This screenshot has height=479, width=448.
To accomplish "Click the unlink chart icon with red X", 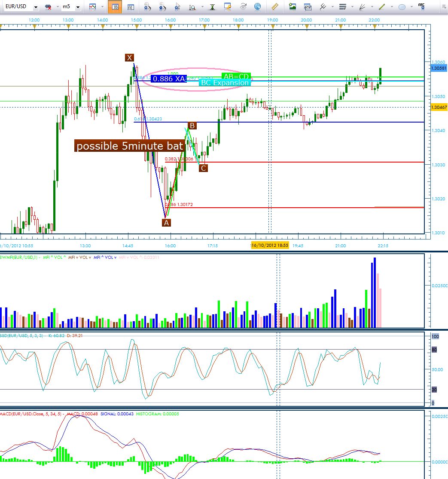I will pyautogui.click(x=48, y=7).
